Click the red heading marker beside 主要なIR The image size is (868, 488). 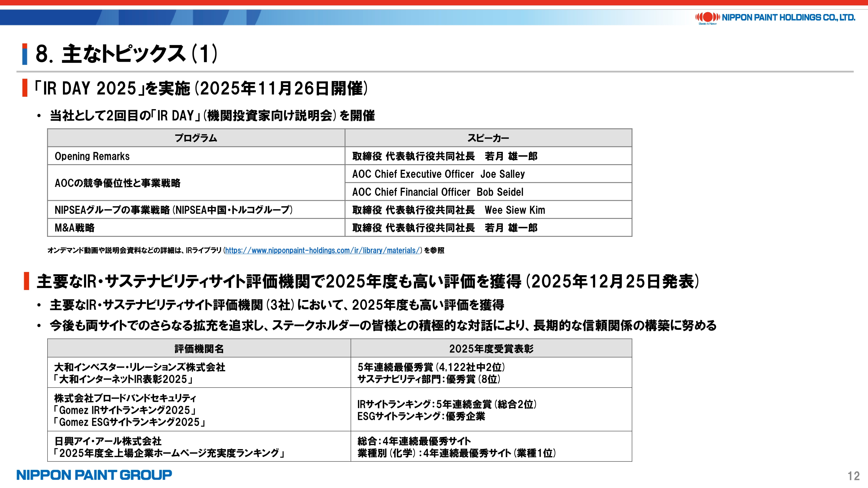click(26, 281)
